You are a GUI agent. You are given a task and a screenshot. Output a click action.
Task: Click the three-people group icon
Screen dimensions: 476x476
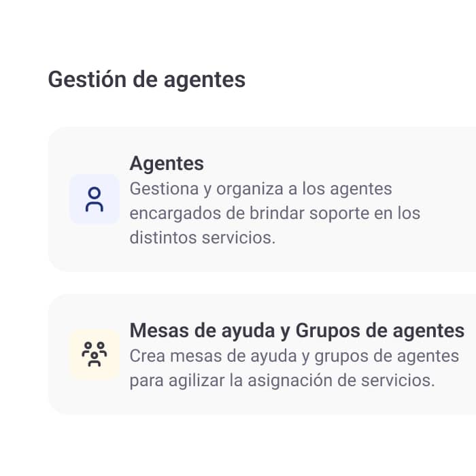coord(95,354)
